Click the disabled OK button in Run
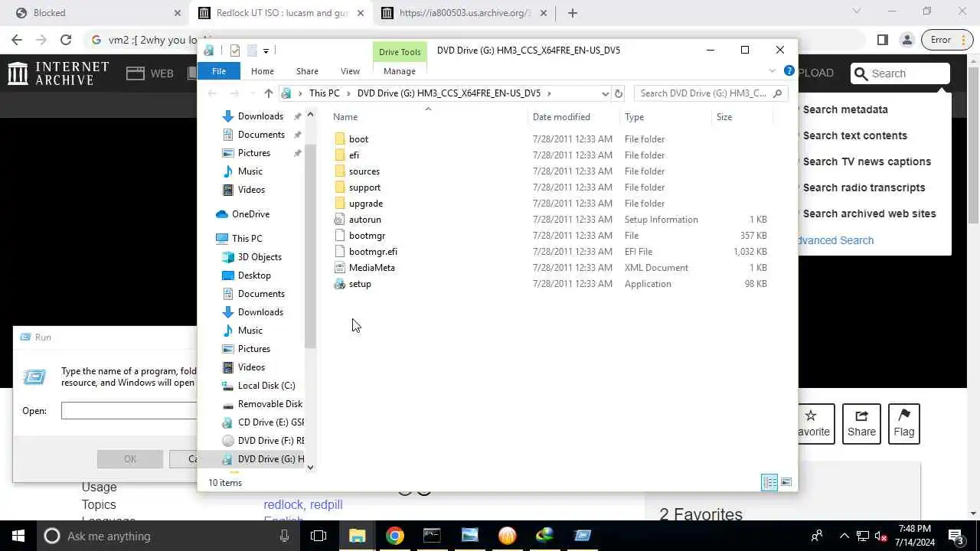 [130, 459]
